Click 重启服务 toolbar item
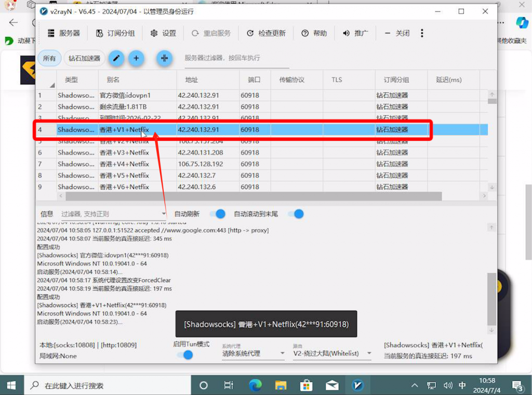532x395 pixels. point(211,33)
